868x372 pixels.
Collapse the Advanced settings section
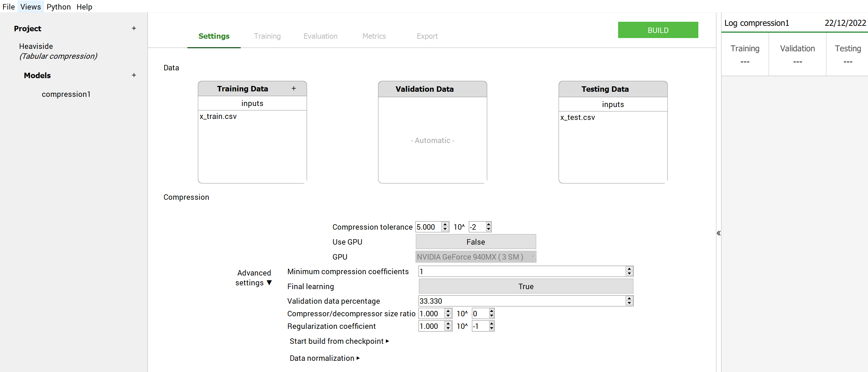point(254,278)
